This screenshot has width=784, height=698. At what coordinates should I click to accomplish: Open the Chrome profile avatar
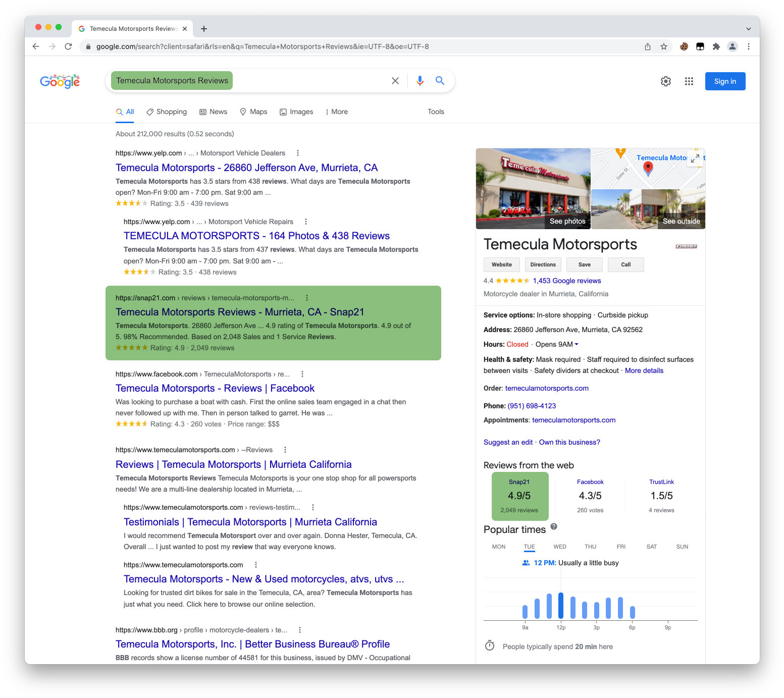point(733,46)
